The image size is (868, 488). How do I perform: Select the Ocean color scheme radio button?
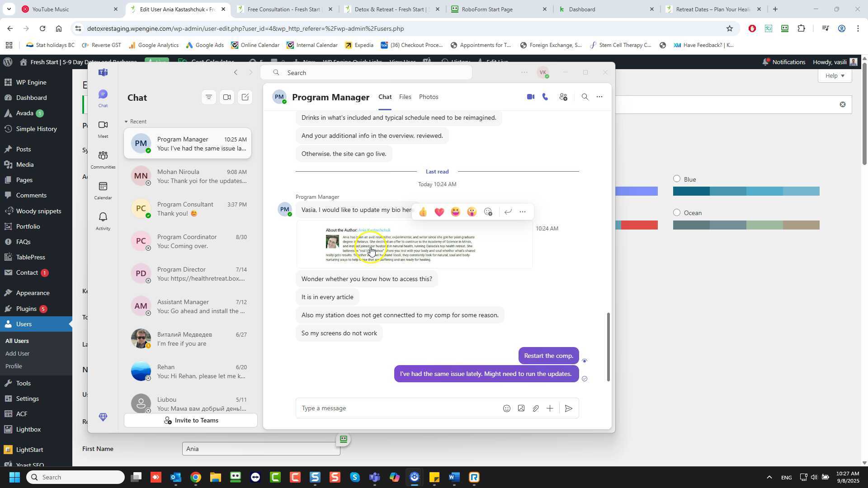(x=677, y=212)
